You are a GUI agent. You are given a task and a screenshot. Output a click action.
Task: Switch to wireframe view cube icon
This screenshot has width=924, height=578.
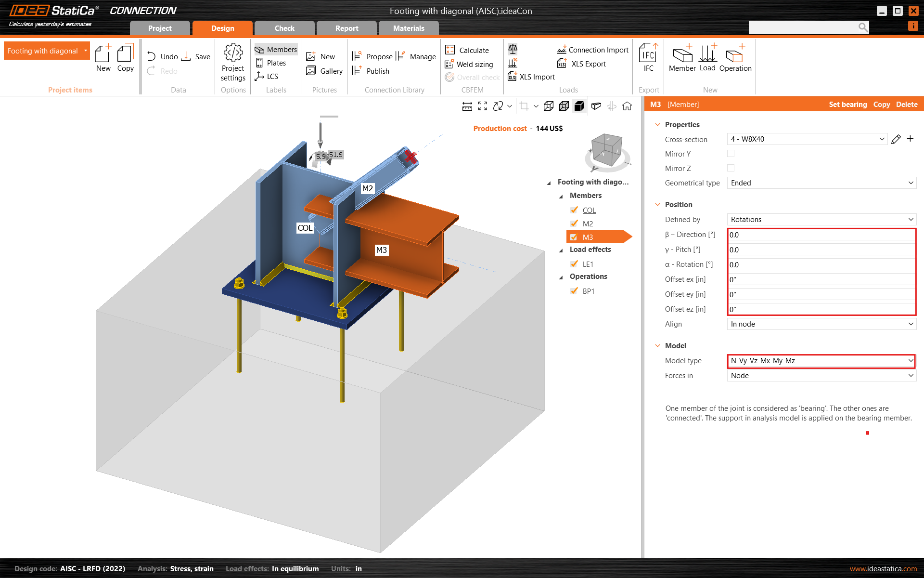pos(548,106)
